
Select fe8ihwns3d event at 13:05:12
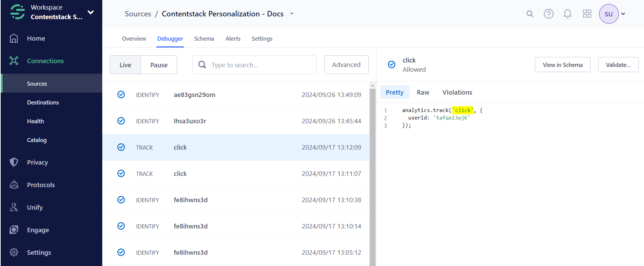(x=236, y=252)
